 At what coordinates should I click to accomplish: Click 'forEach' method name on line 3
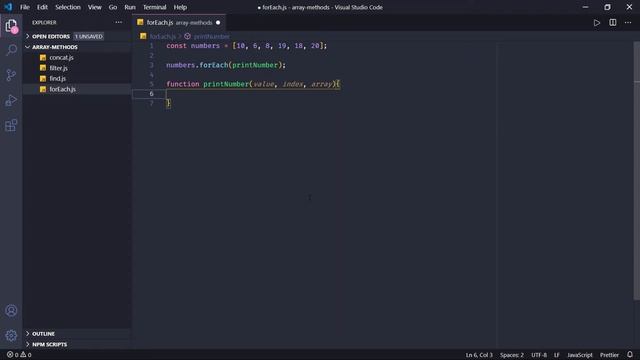[213, 65]
